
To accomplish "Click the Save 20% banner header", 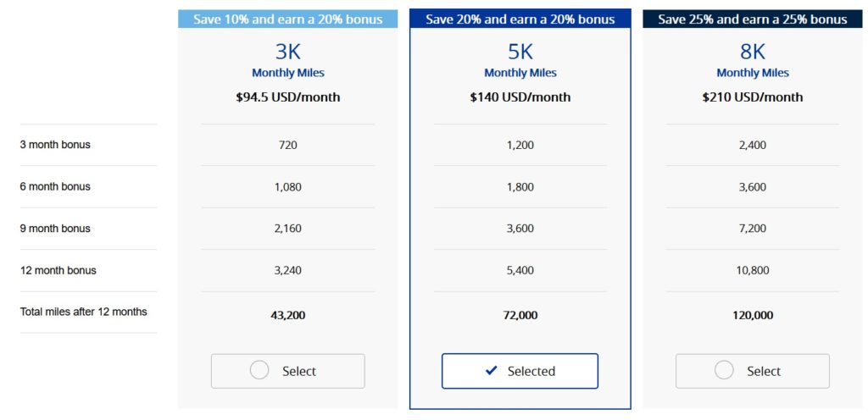I will (520, 19).
